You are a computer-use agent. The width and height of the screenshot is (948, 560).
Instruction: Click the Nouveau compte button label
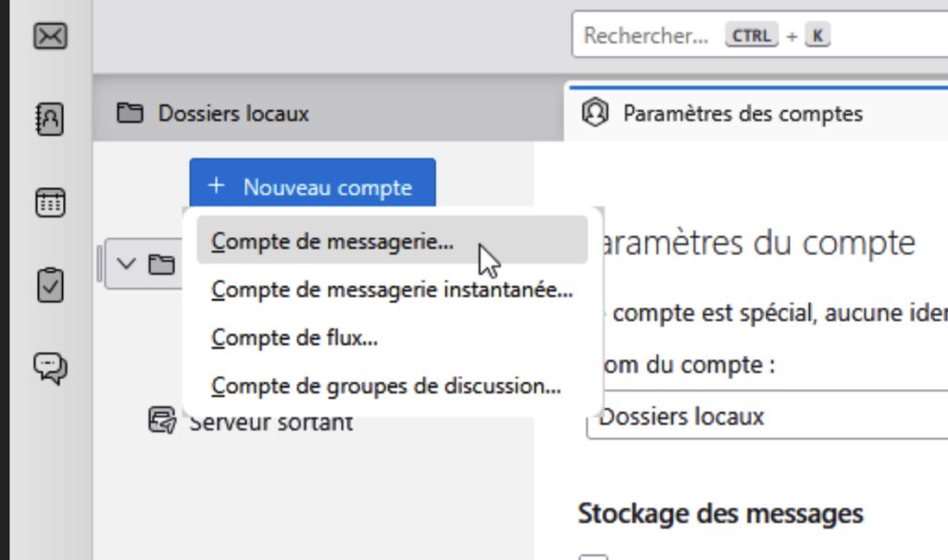tap(328, 188)
